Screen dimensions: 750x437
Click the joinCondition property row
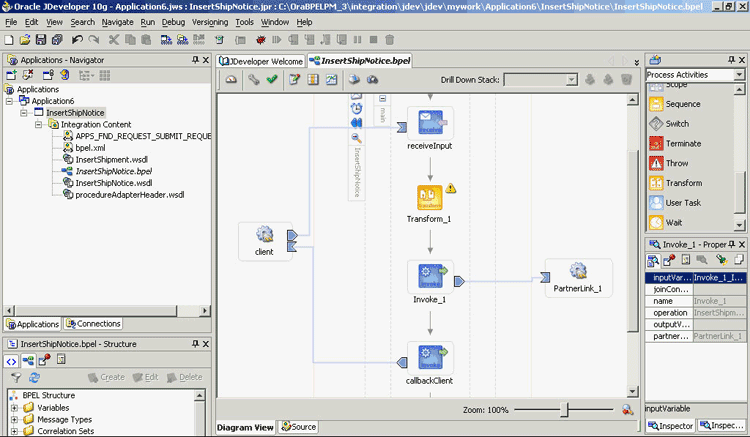tap(695, 289)
